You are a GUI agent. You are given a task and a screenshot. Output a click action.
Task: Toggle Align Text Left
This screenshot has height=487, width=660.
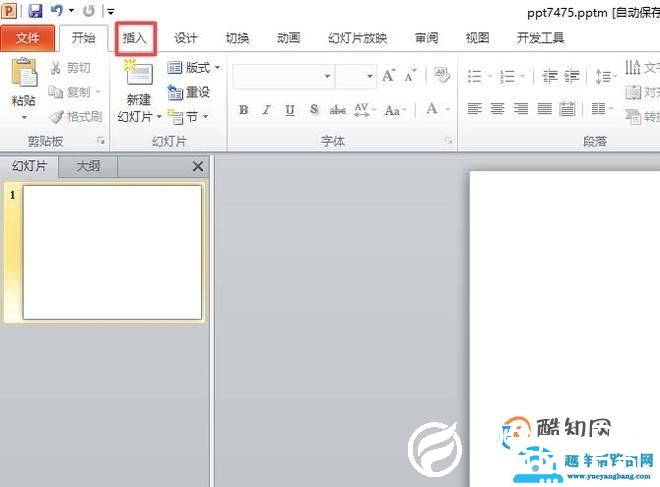pos(474,109)
